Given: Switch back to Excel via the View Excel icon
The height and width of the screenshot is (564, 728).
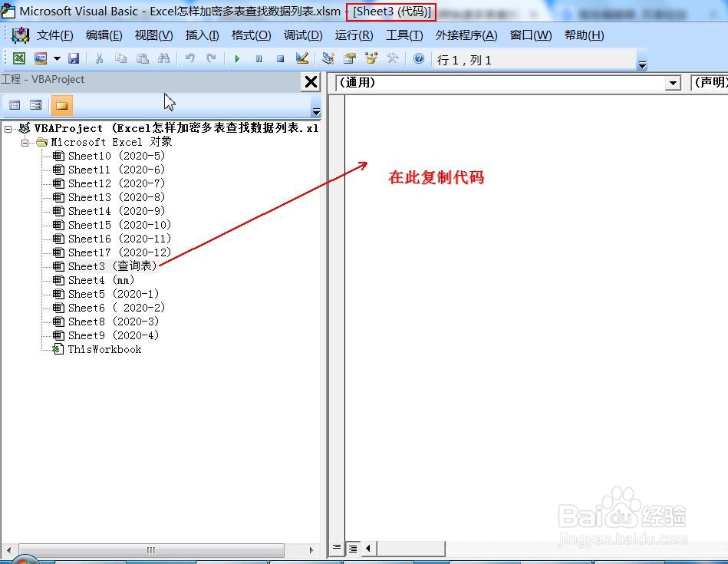Looking at the screenshot, I should [19, 58].
